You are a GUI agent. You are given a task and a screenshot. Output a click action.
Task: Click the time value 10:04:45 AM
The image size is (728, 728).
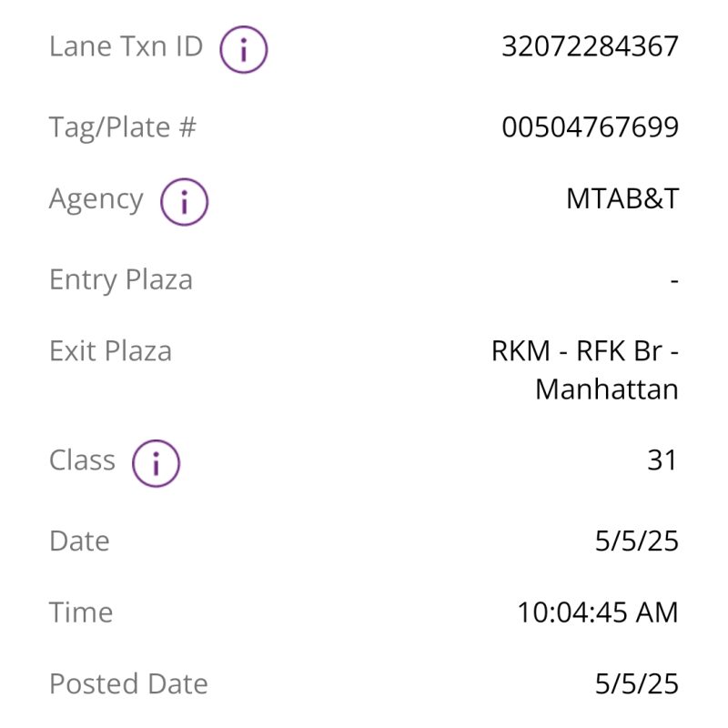pos(598,612)
